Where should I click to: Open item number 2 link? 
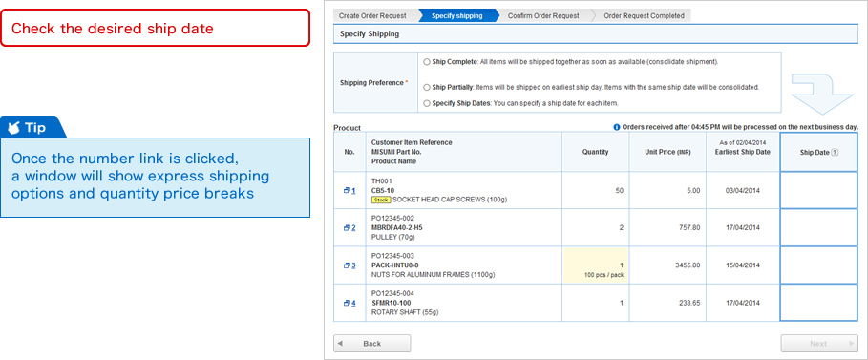click(x=353, y=227)
